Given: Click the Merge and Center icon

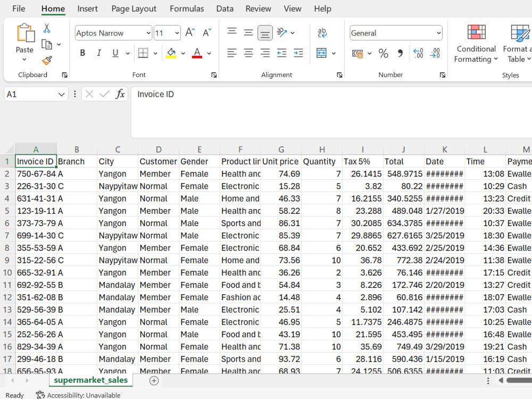Looking at the screenshot, I should (x=321, y=53).
